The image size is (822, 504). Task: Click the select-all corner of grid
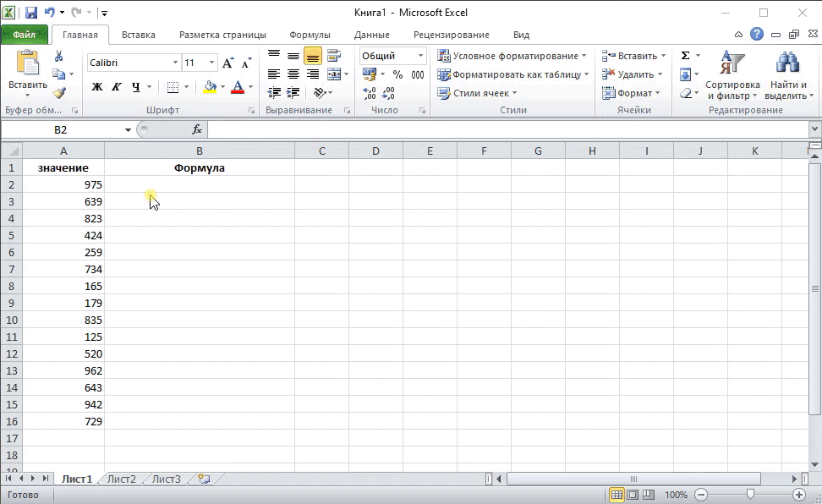point(11,151)
